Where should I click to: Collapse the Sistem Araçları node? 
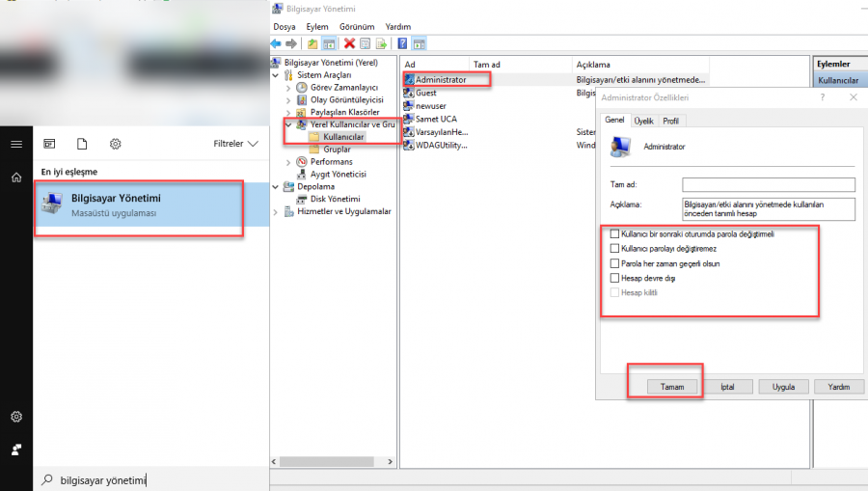[276, 75]
